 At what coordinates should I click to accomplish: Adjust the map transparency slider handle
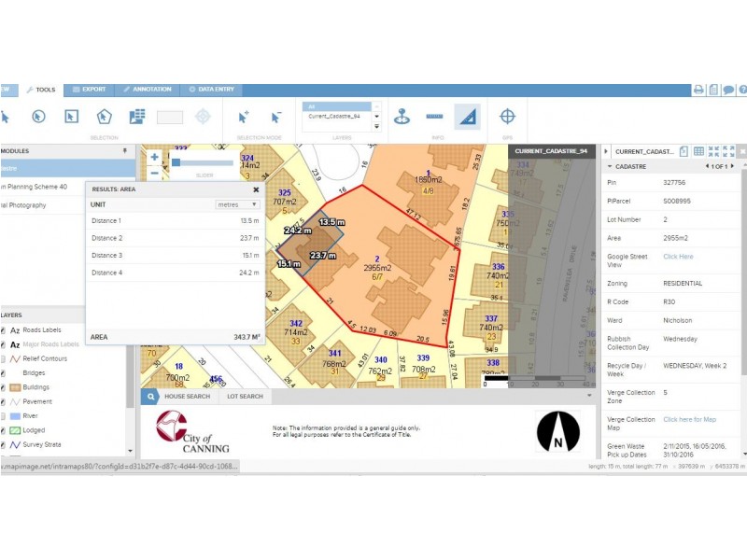tap(176, 162)
